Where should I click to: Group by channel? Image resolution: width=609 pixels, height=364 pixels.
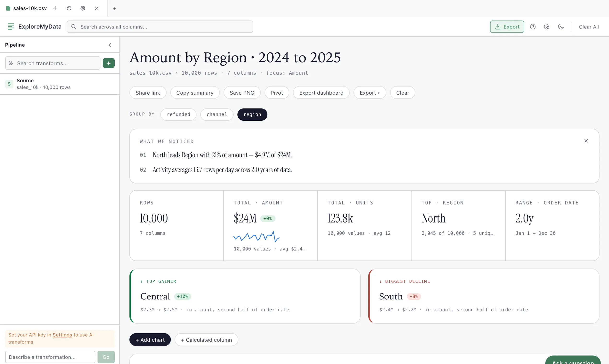[217, 114]
